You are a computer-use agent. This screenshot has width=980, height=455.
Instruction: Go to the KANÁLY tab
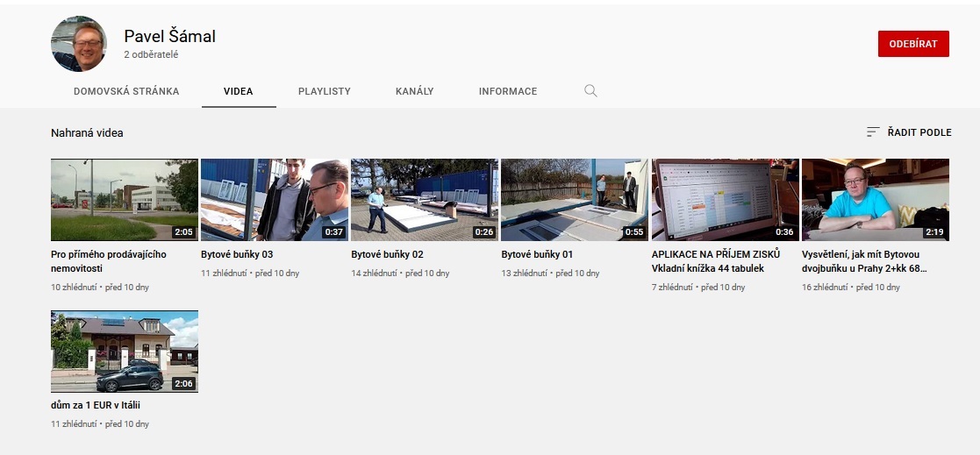(414, 91)
